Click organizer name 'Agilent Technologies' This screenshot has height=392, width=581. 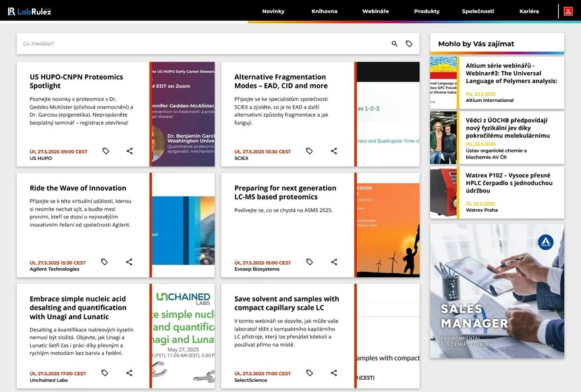55,269
